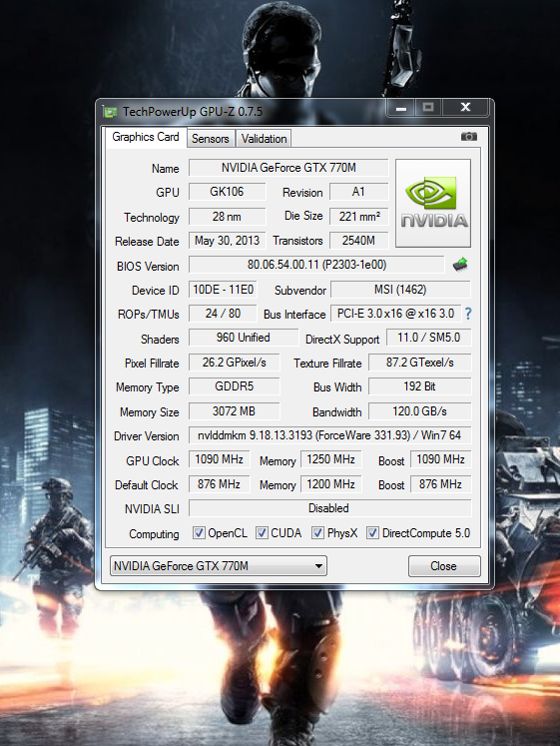
Task: Click the Driver Version field
Action: tap(330, 434)
